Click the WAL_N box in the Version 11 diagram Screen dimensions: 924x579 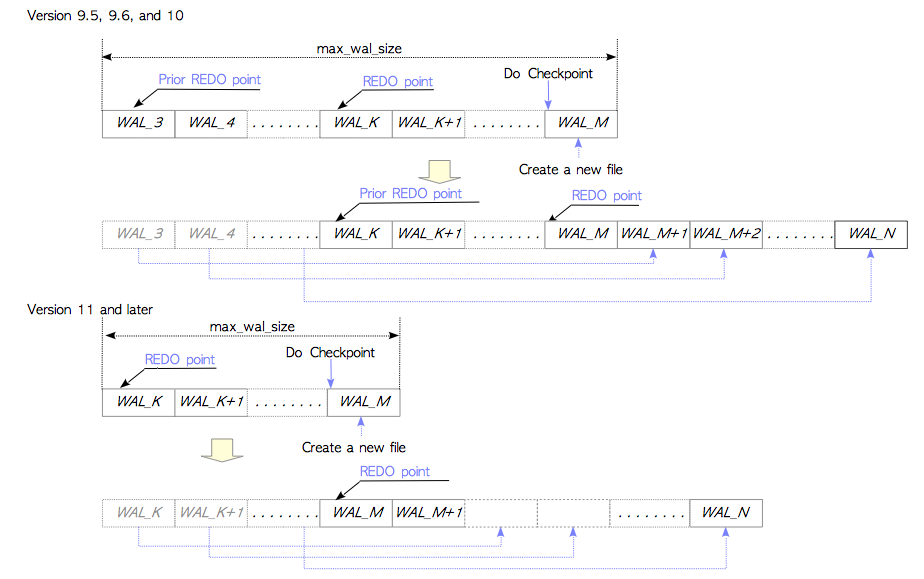pos(726,513)
